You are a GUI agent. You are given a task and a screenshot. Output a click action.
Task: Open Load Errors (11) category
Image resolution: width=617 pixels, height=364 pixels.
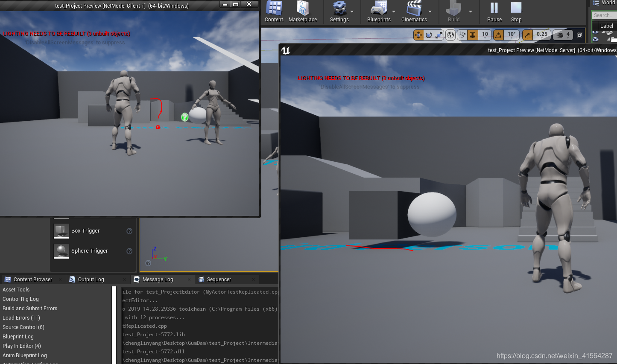click(21, 318)
